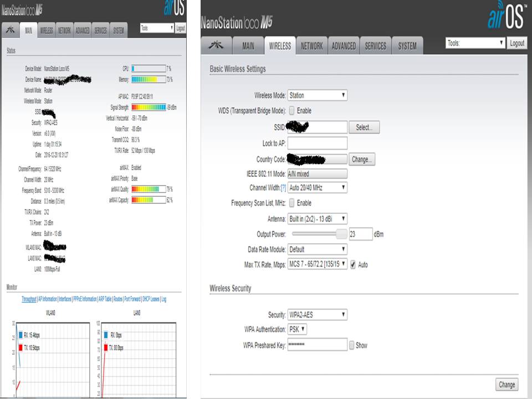Open the Routes monitor link
The height and width of the screenshot is (399, 532).
point(117,299)
